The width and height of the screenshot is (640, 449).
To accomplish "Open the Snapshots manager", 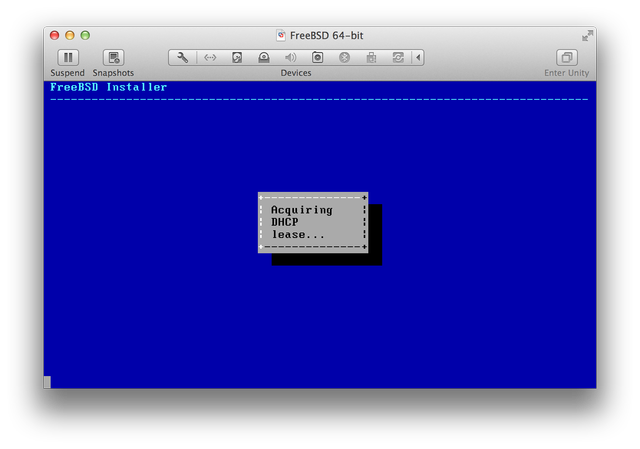I will [113, 58].
